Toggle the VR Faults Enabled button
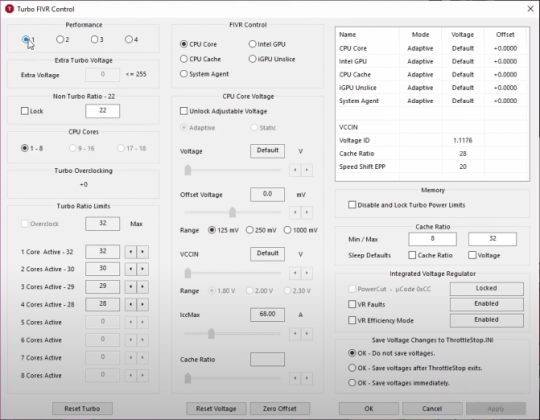The image size is (540, 420). [487, 304]
